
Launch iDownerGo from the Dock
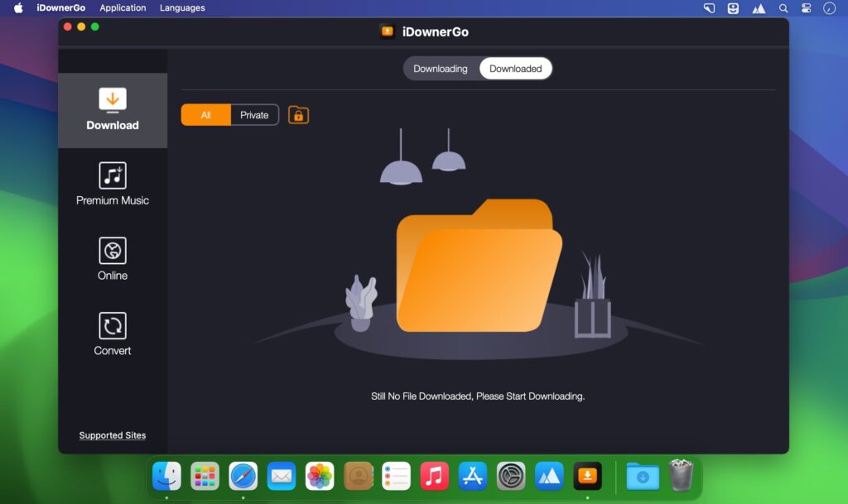click(x=588, y=476)
